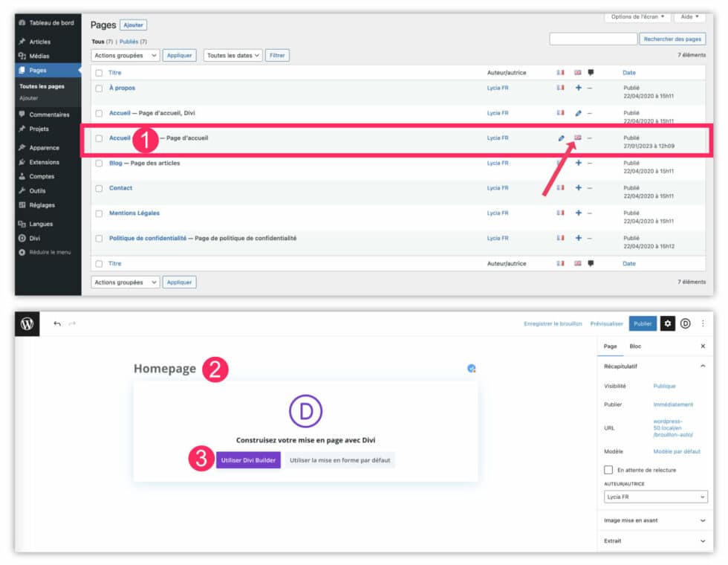Open Médias from the admin sidebar

[35, 56]
